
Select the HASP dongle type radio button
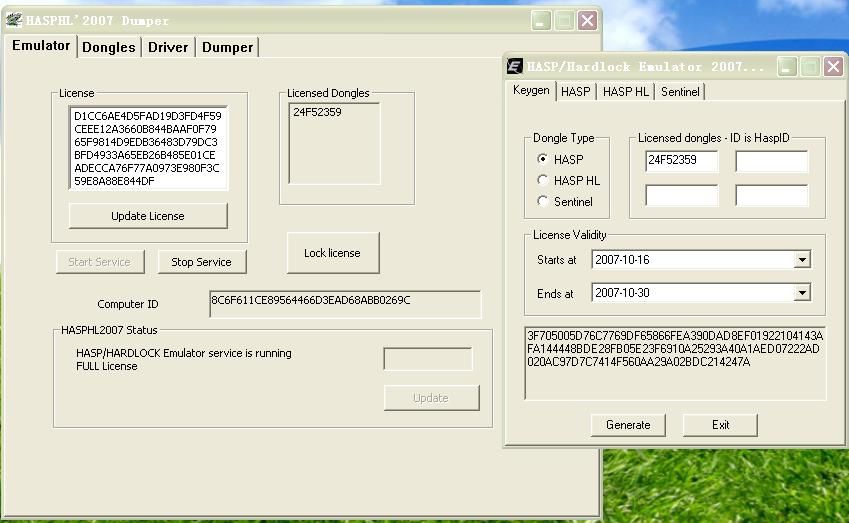[542, 159]
